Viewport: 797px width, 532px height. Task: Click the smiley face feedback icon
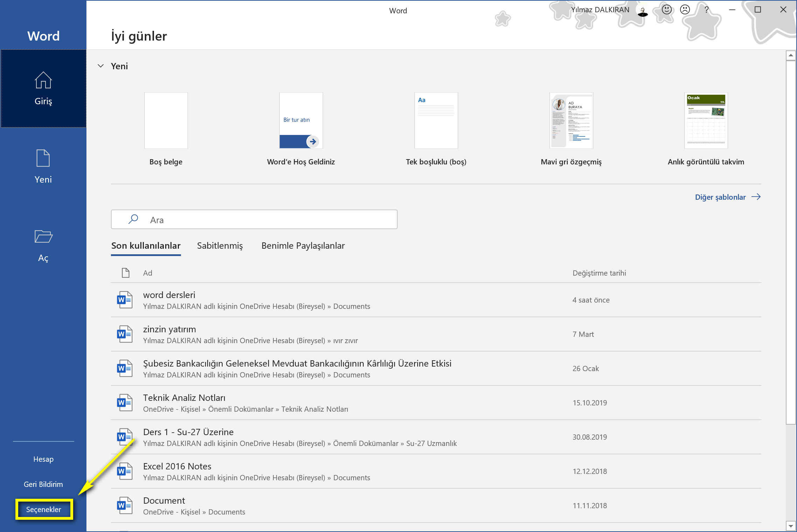[x=666, y=9]
